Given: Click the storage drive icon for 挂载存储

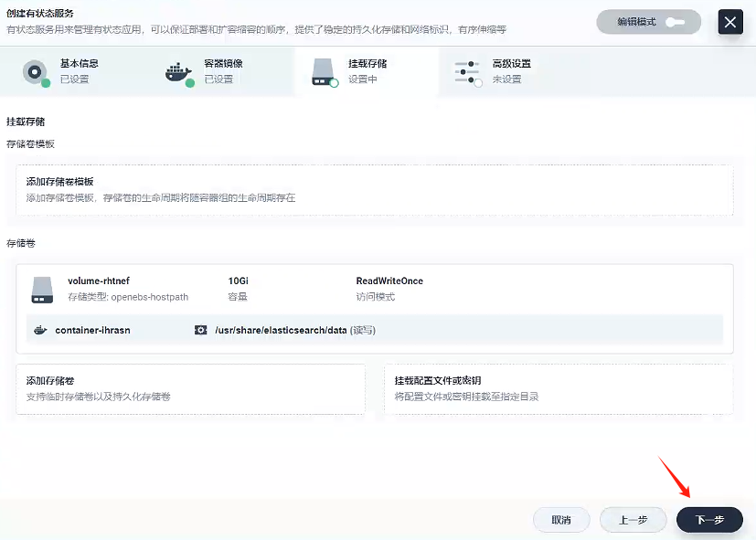Looking at the screenshot, I should point(325,73).
